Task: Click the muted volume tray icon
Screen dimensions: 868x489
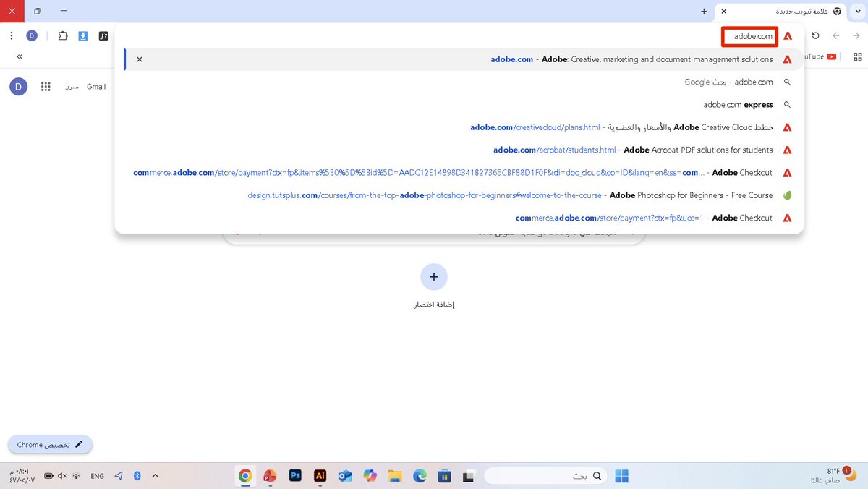Action: pyautogui.click(x=62, y=476)
